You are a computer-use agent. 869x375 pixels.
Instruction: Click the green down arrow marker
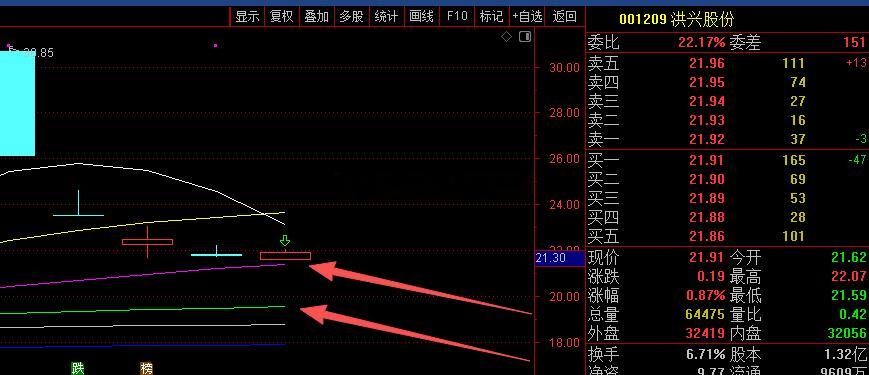click(x=285, y=240)
